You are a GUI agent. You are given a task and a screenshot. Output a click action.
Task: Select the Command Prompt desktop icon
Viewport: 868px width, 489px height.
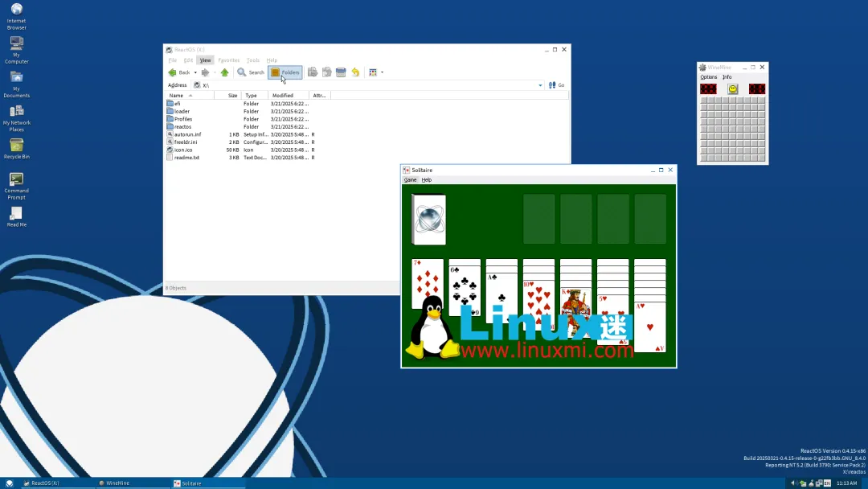point(17,186)
